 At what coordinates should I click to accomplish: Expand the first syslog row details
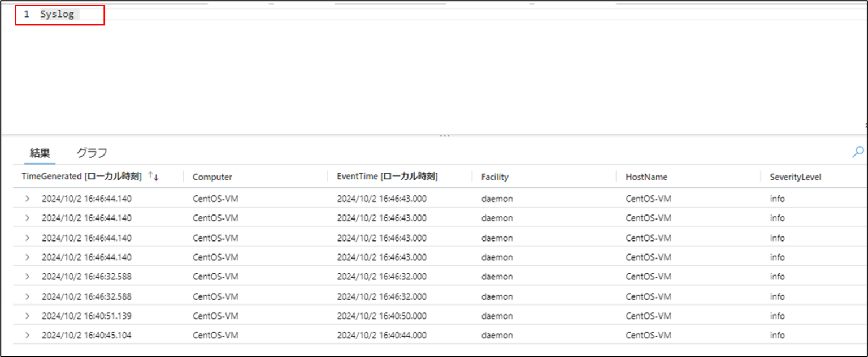coord(26,199)
